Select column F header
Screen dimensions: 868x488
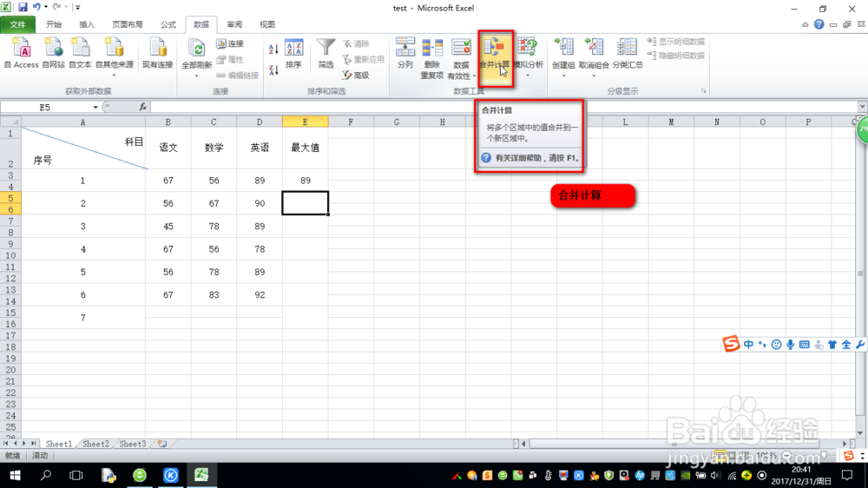tap(351, 122)
